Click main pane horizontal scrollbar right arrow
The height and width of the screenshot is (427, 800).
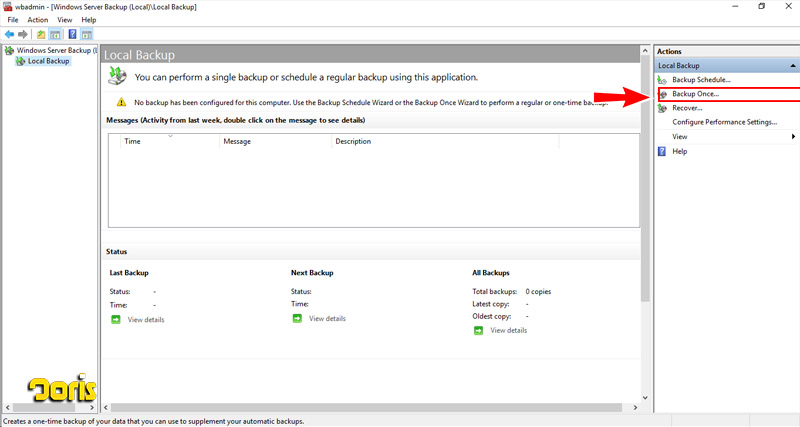tap(635, 408)
